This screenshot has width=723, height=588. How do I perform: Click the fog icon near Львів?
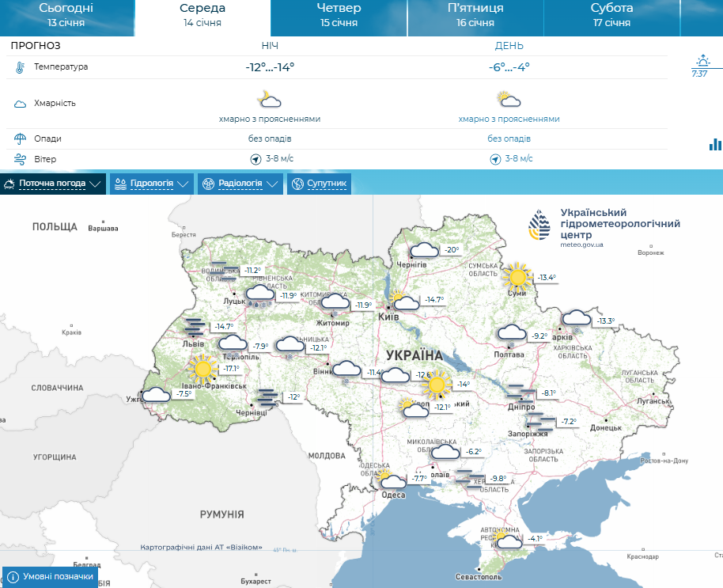[195, 326]
